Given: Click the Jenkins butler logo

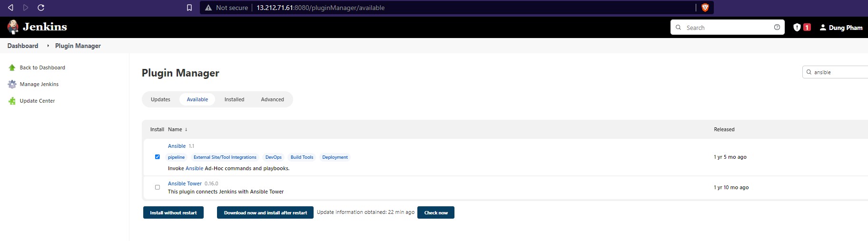Looking at the screenshot, I should tap(13, 27).
